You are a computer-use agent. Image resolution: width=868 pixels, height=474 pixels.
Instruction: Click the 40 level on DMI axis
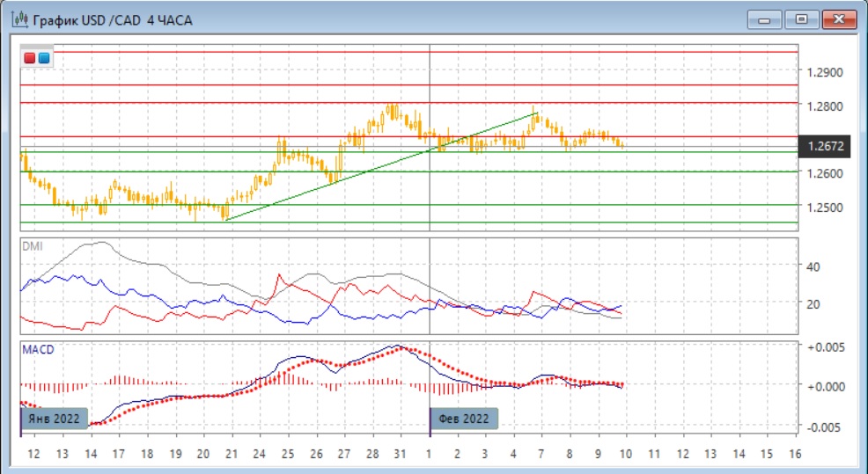coord(813,266)
